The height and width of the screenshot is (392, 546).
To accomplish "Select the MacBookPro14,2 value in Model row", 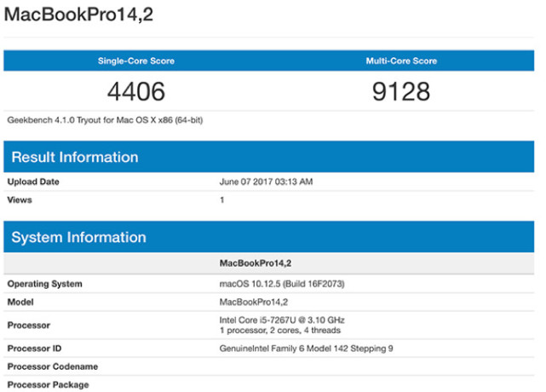I will [x=254, y=303].
